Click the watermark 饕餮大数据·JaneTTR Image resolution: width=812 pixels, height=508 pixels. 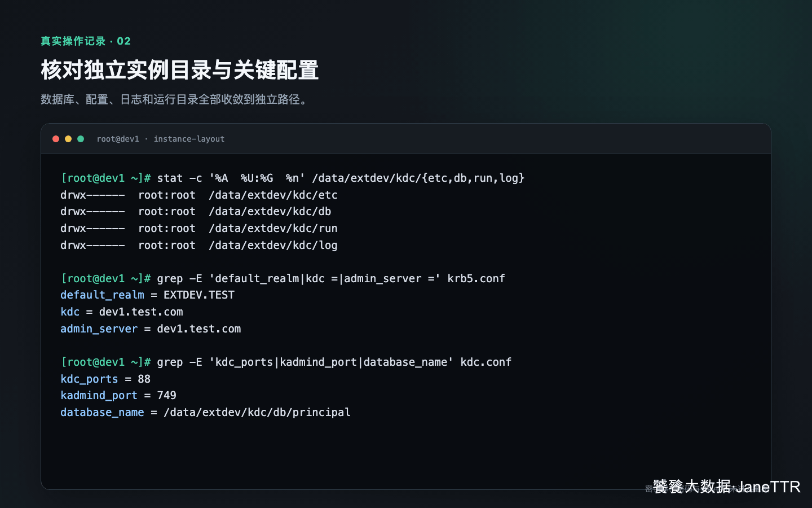727,487
